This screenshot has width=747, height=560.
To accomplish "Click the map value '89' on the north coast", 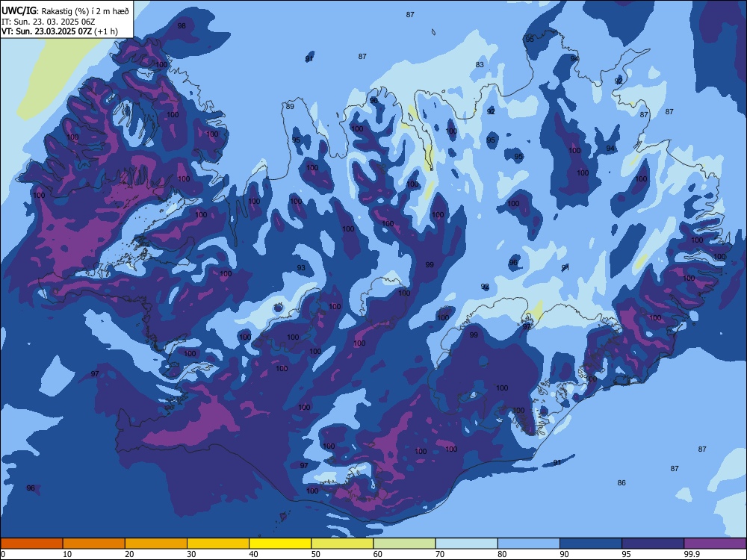I will coord(290,107).
